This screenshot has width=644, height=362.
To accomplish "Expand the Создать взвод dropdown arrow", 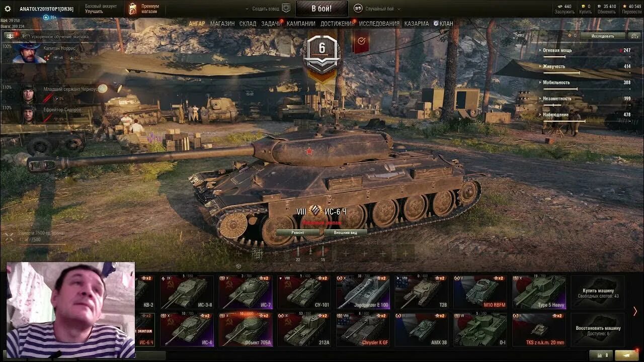I will (x=247, y=9).
